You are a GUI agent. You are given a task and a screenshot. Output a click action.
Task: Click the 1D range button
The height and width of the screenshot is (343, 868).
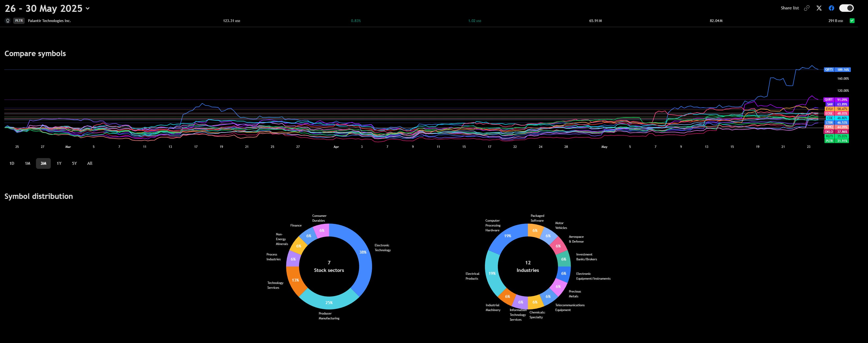click(12, 164)
